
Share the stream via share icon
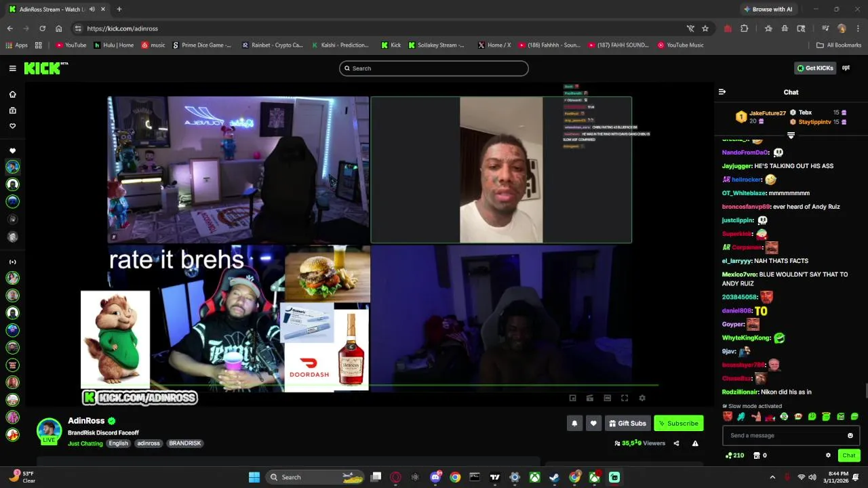tap(676, 443)
